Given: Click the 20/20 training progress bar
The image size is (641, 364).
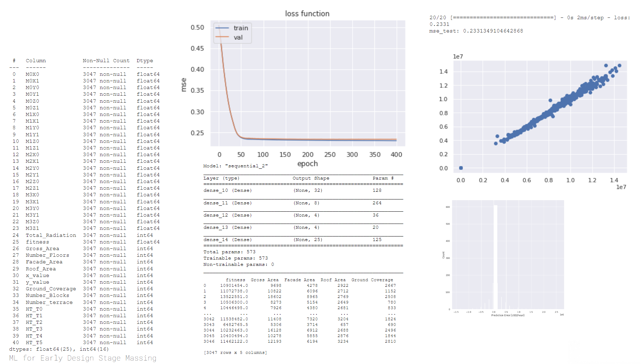Looking at the screenshot, I should pyautogui.click(x=503, y=17).
